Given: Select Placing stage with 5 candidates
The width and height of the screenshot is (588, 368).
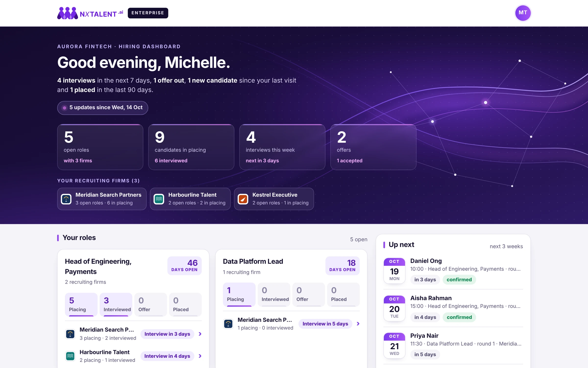Looking at the screenshot, I should pyautogui.click(x=81, y=304).
